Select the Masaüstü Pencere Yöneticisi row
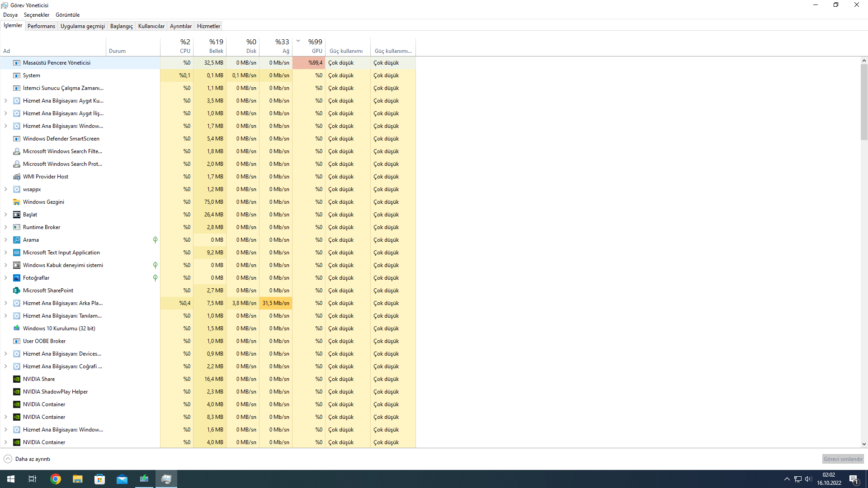Viewport: 868px width, 488px height. click(x=57, y=63)
